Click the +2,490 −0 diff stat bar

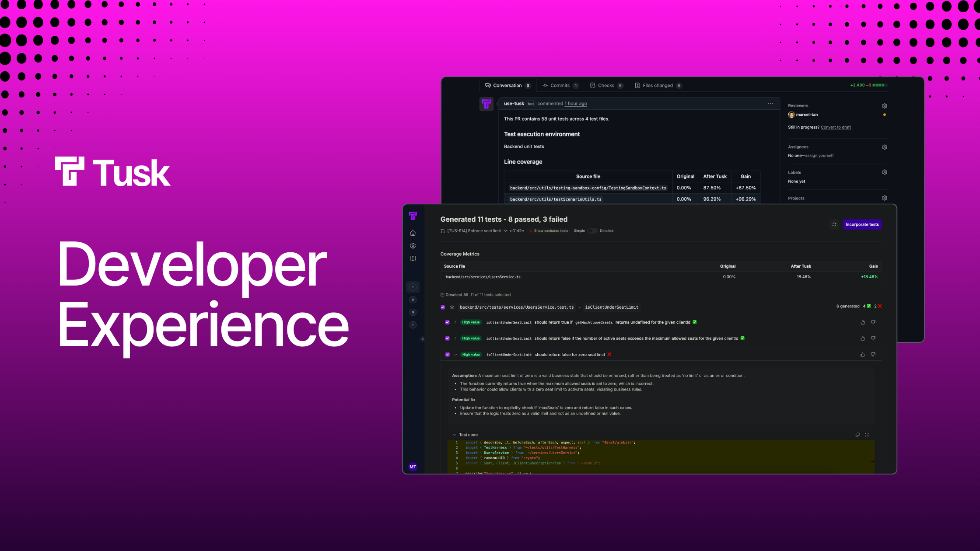[x=868, y=85]
